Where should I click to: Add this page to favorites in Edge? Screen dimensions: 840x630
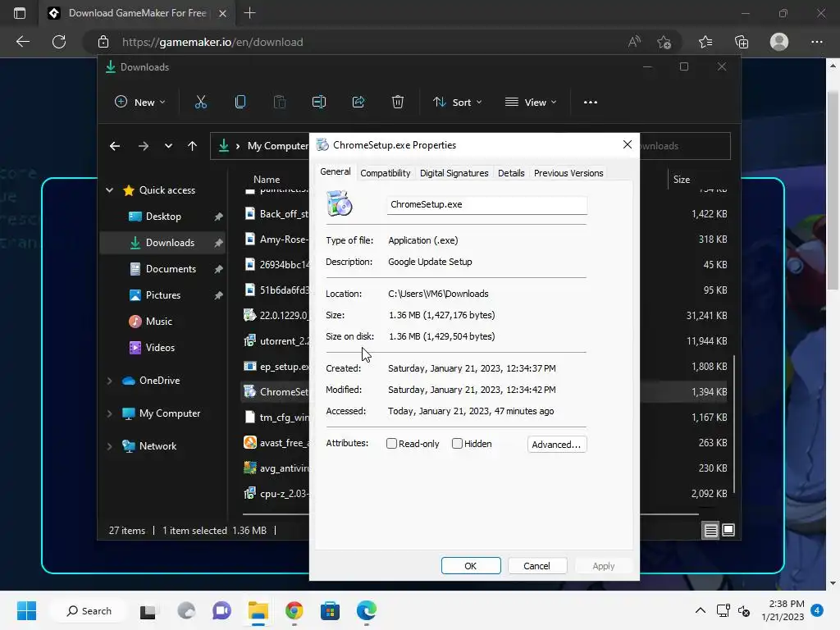[664, 42]
